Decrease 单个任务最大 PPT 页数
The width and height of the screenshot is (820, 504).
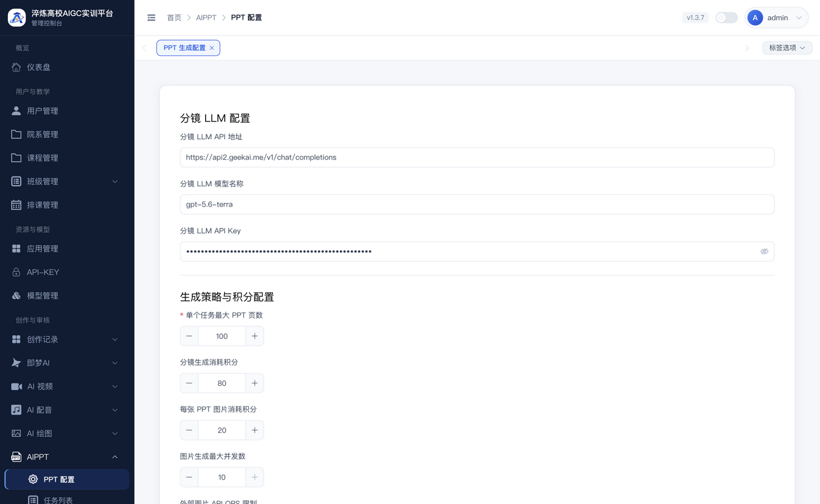[x=189, y=336]
